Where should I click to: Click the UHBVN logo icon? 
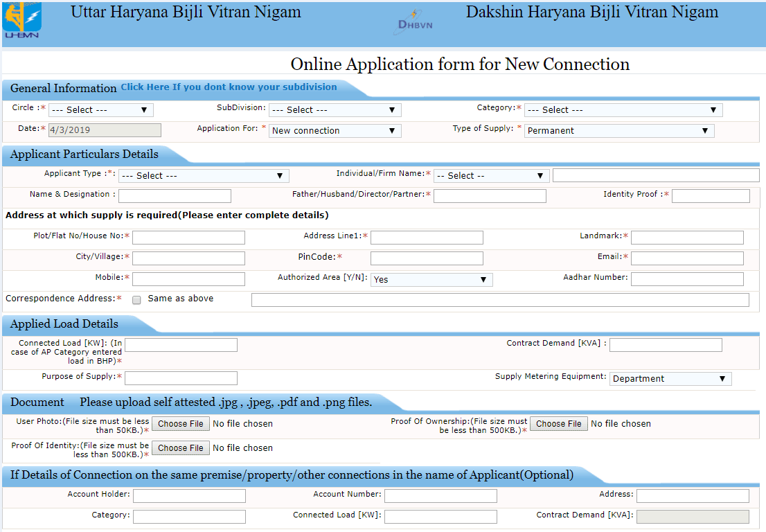[22, 20]
